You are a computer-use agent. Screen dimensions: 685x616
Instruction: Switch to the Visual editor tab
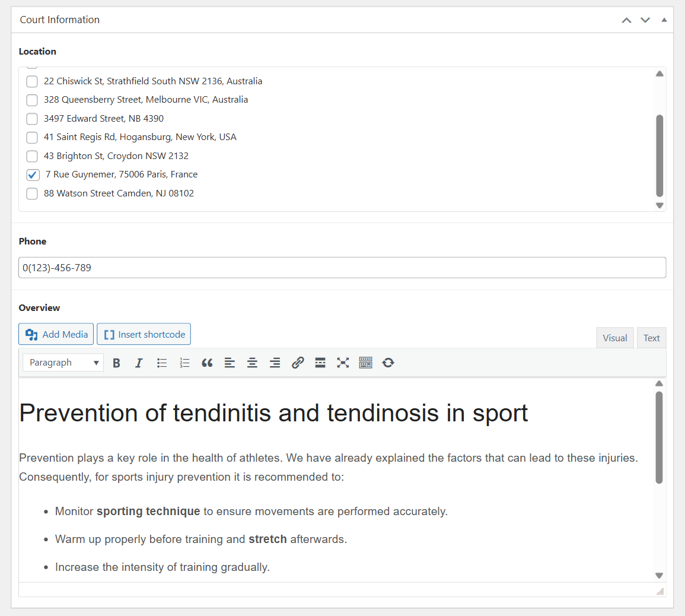[x=614, y=338]
